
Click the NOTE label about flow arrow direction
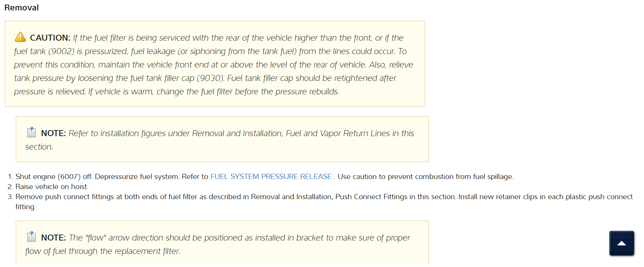click(53, 238)
